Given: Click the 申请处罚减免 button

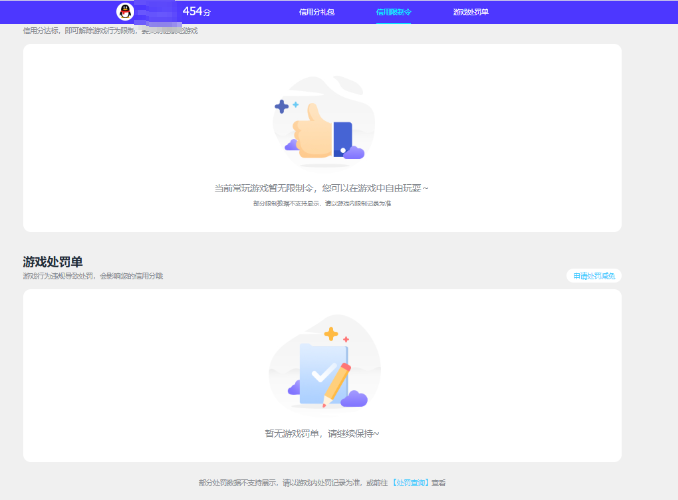Looking at the screenshot, I should point(594,276).
